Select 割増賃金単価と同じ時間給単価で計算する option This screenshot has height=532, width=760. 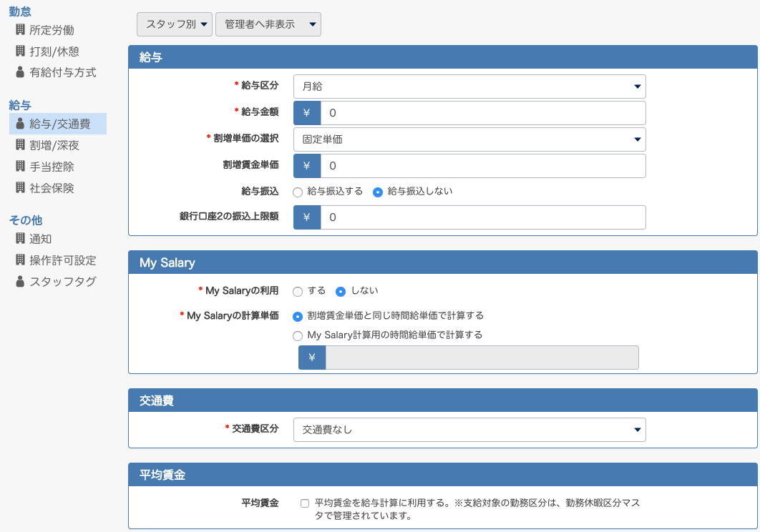click(x=298, y=316)
